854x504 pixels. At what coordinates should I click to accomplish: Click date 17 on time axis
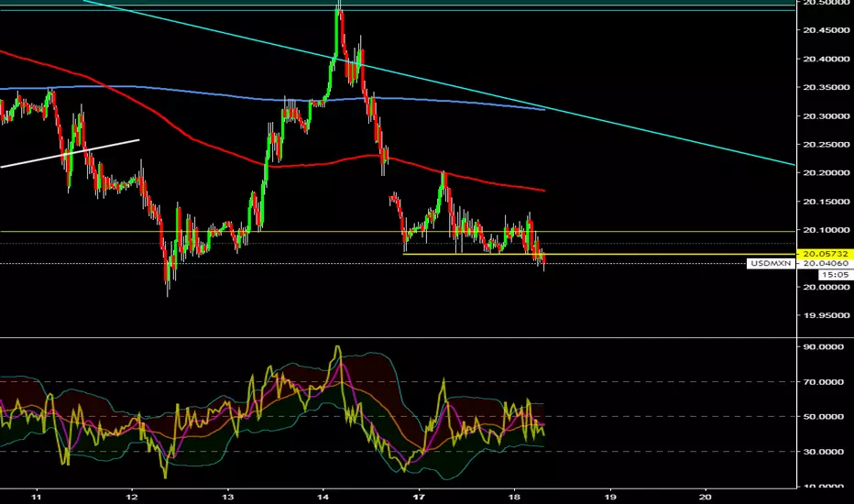[419, 497]
